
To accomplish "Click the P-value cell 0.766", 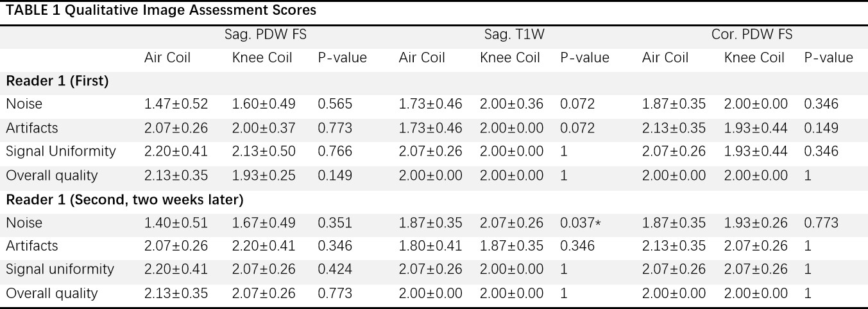I will (335, 152).
